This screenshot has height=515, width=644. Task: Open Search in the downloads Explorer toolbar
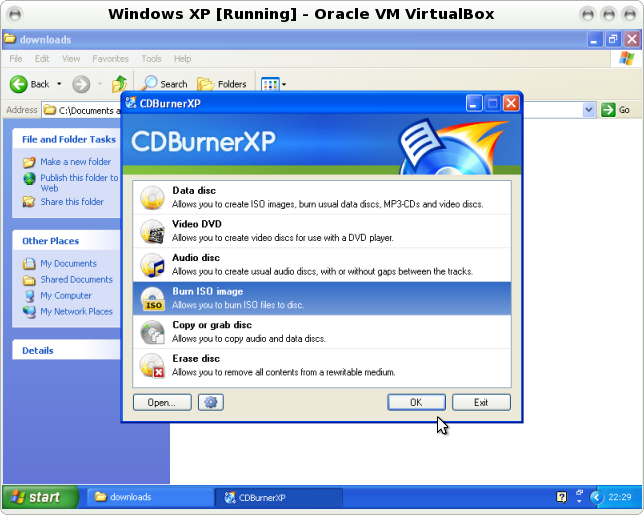pos(165,84)
